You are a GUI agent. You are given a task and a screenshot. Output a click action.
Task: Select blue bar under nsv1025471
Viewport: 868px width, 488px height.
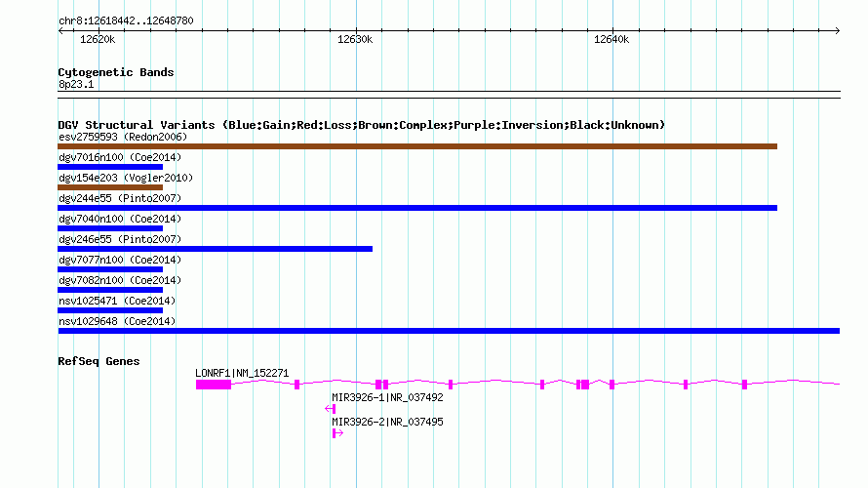110,310
